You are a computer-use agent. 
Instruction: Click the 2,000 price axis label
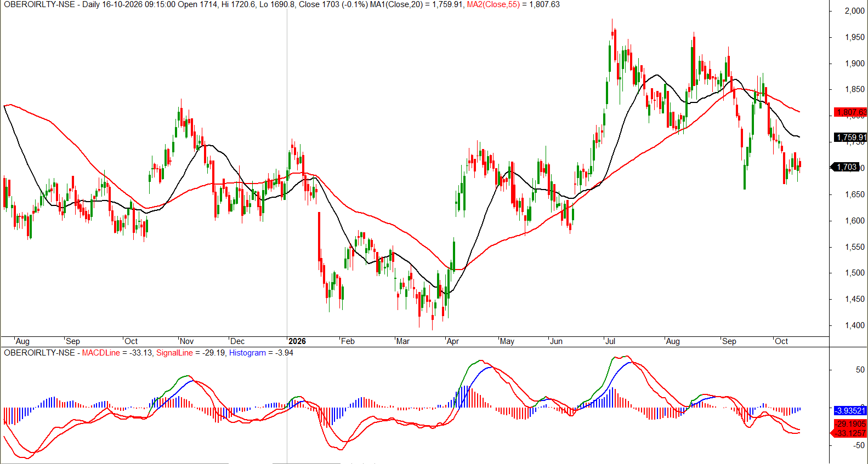tap(855, 11)
